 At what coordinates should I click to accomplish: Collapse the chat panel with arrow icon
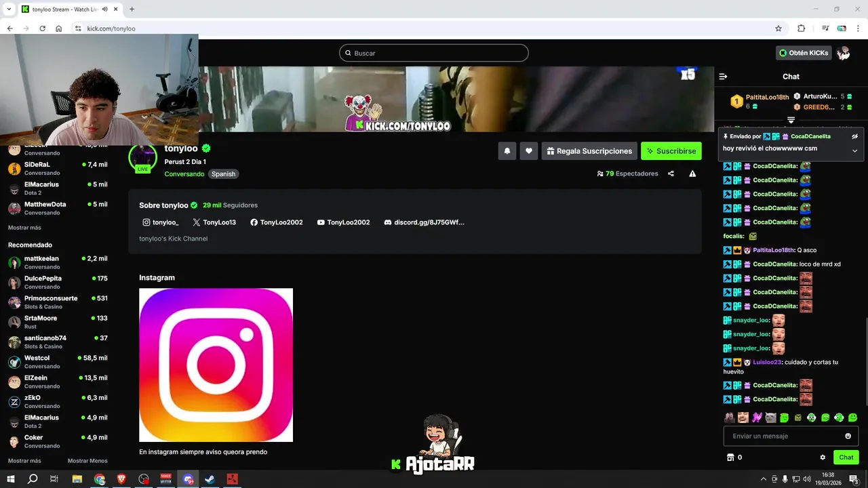pyautogui.click(x=723, y=77)
